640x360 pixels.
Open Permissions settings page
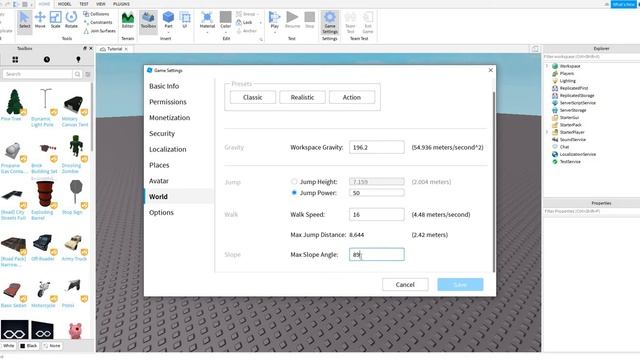pyautogui.click(x=168, y=102)
